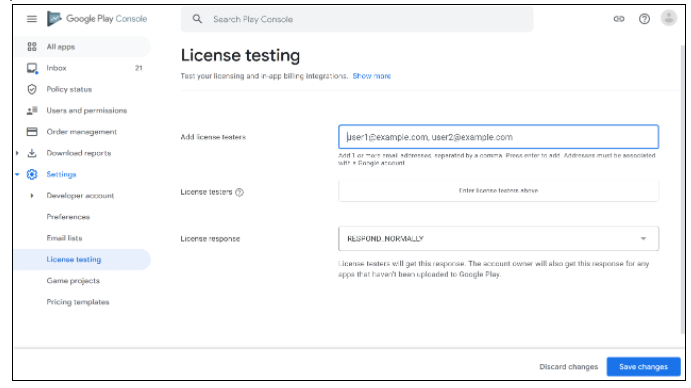Click the link icon in header
Screen dimensions: 691x388
pos(619,19)
